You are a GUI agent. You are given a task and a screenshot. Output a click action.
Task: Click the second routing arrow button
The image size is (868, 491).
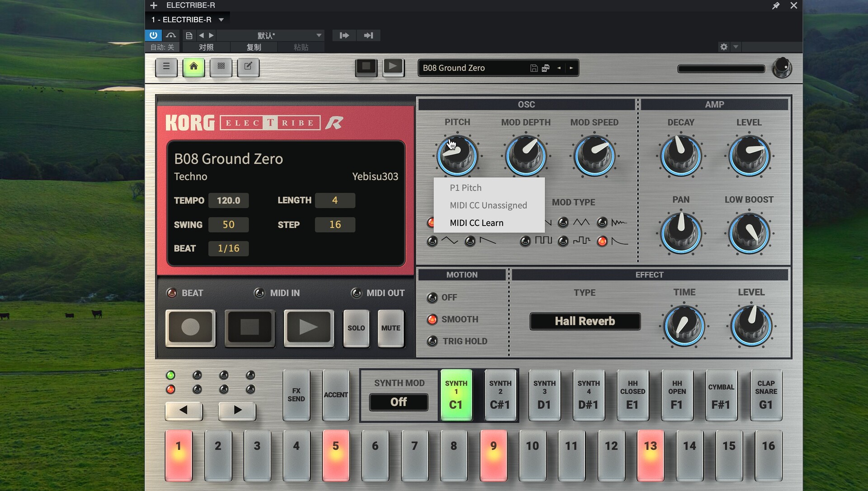point(368,35)
